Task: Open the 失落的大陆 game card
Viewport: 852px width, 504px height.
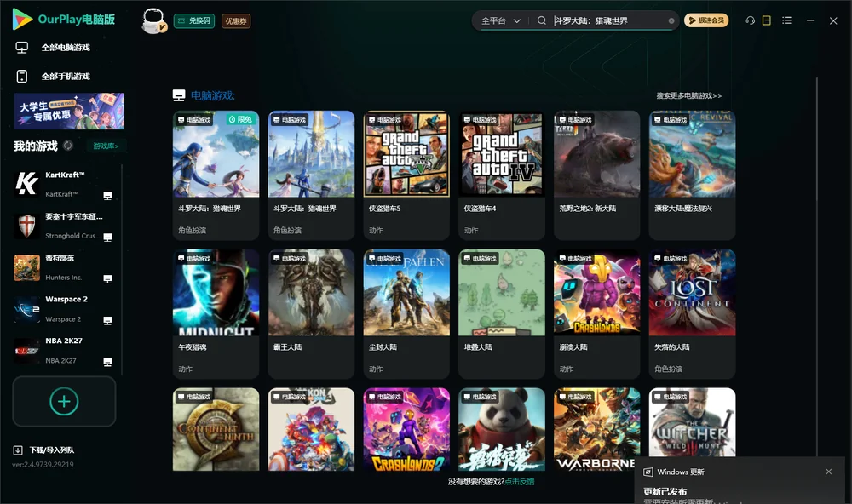Action: [692, 313]
